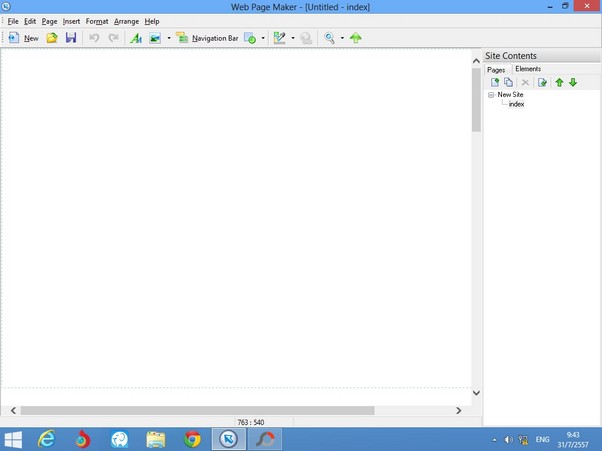602x451 pixels.
Task: Open the Help menu
Action: click(x=152, y=21)
